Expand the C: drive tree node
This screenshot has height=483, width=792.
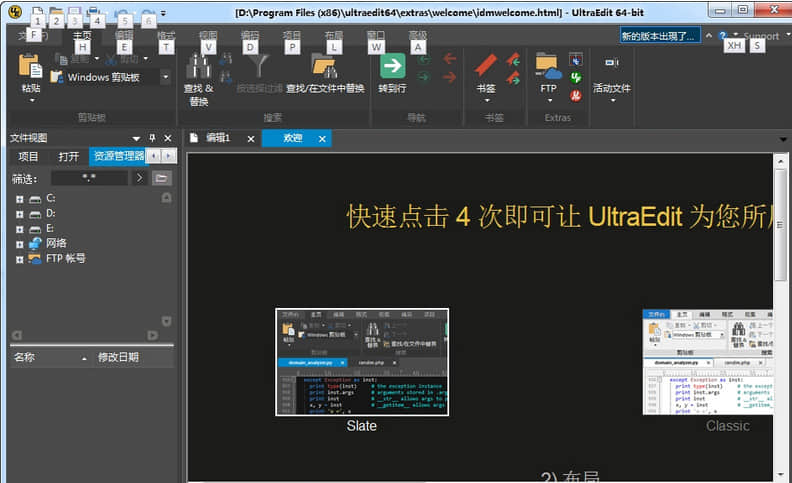(x=19, y=199)
